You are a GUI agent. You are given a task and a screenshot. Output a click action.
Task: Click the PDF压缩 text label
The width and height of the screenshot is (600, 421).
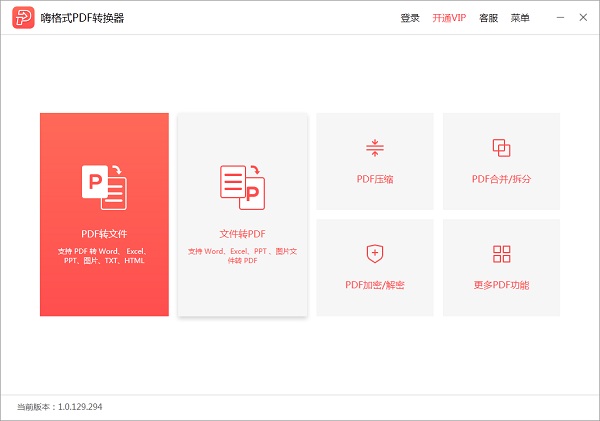point(375,180)
